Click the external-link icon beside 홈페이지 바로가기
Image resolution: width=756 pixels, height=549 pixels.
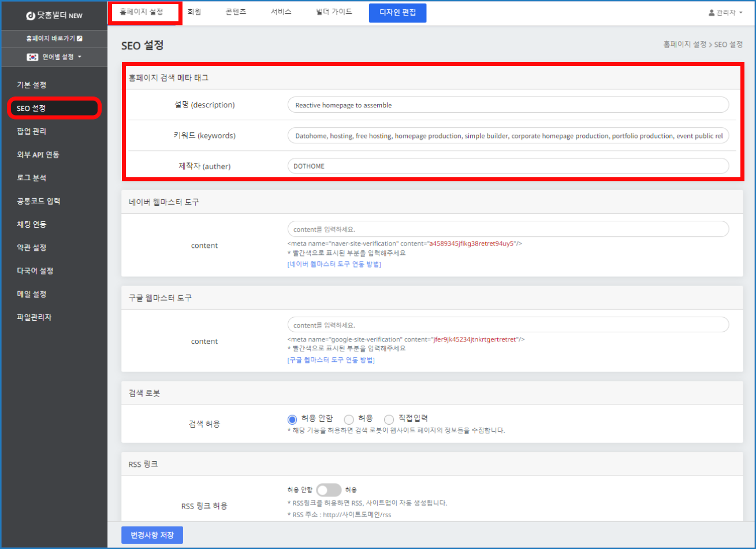click(x=80, y=38)
